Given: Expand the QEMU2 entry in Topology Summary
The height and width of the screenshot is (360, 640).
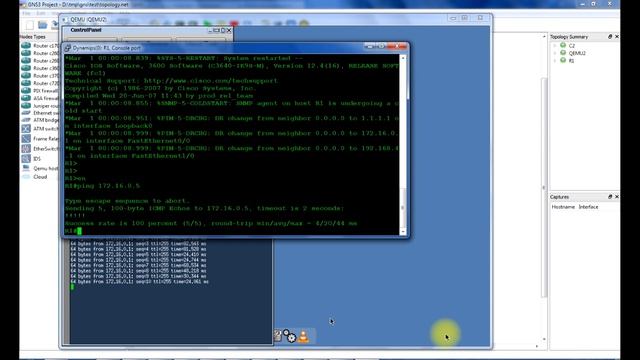Looking at the screenshot, I should coord(555,53).
